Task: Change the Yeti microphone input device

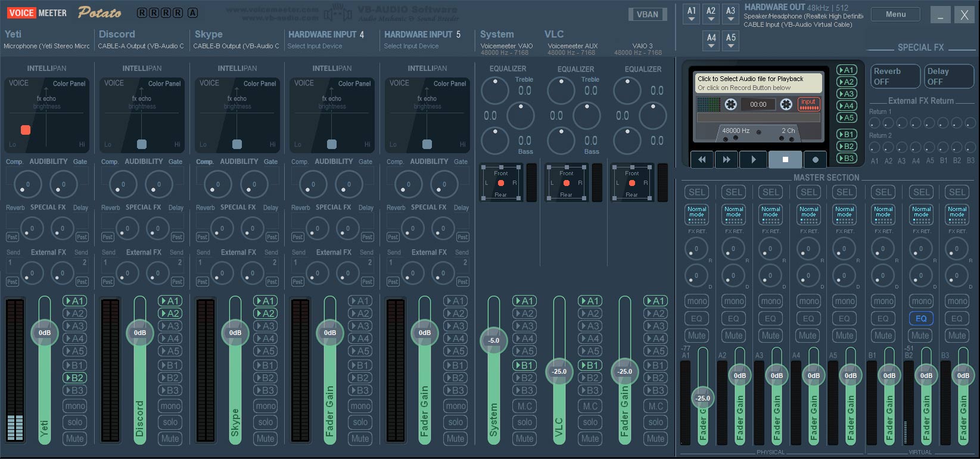Action: 46,46
